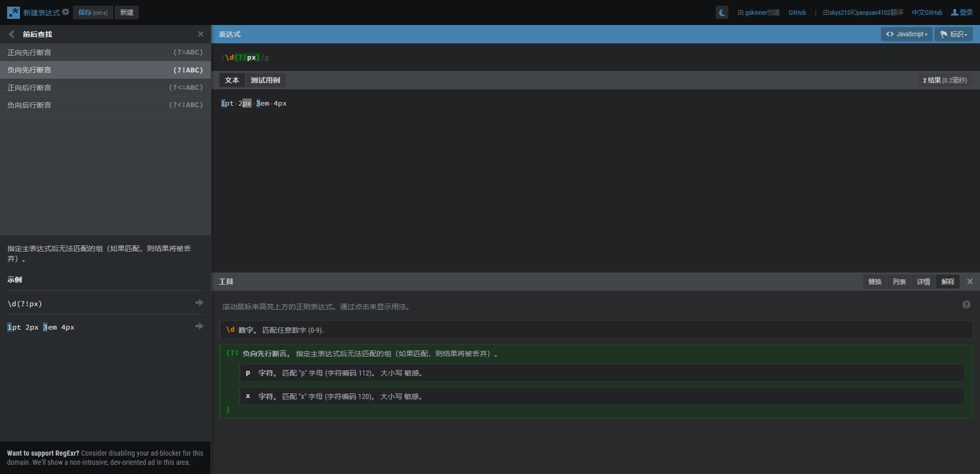
Task: Toggle dark theme moon icon
Action: tap(722, 12)
